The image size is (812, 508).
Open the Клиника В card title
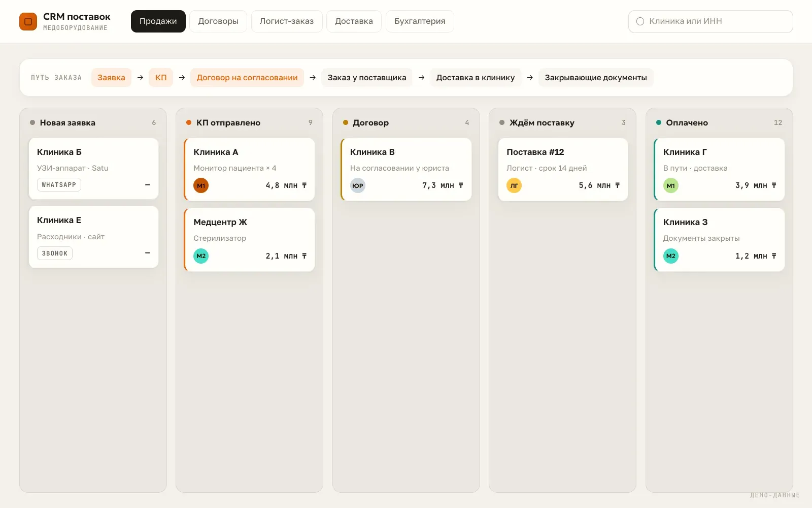coord(373,152)
